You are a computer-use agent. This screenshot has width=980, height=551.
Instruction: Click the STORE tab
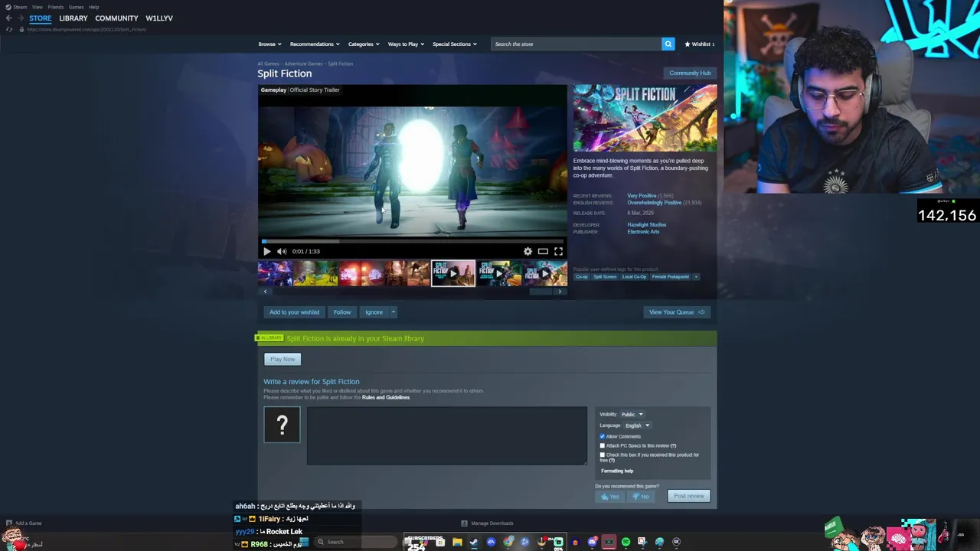(41, 18)
